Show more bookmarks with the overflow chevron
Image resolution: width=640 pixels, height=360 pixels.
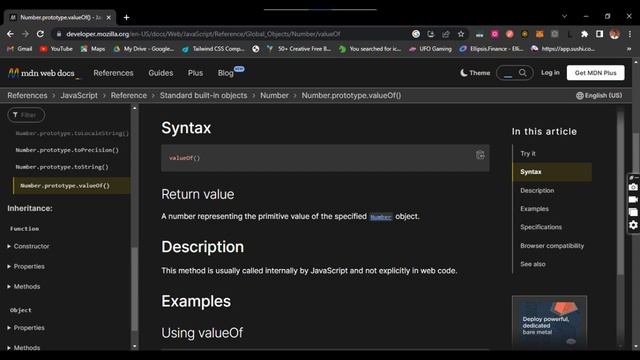[x=629, y=49]
